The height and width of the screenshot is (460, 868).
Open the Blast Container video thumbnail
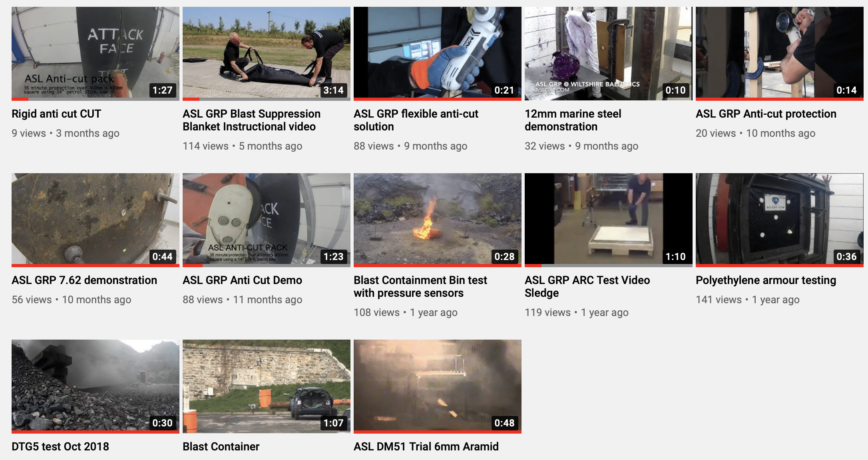click(267, 386)
